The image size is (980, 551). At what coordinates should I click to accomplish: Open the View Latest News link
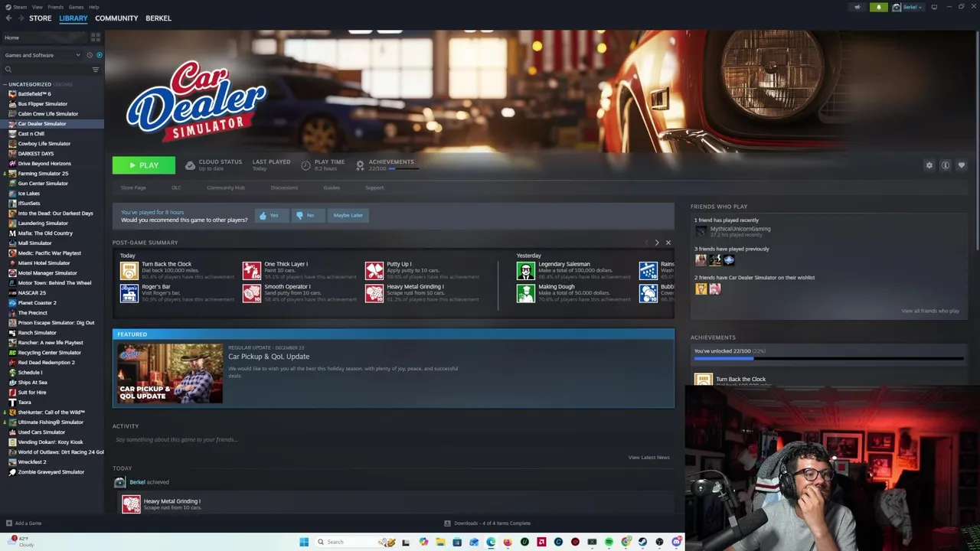click(x=648, y=458)
